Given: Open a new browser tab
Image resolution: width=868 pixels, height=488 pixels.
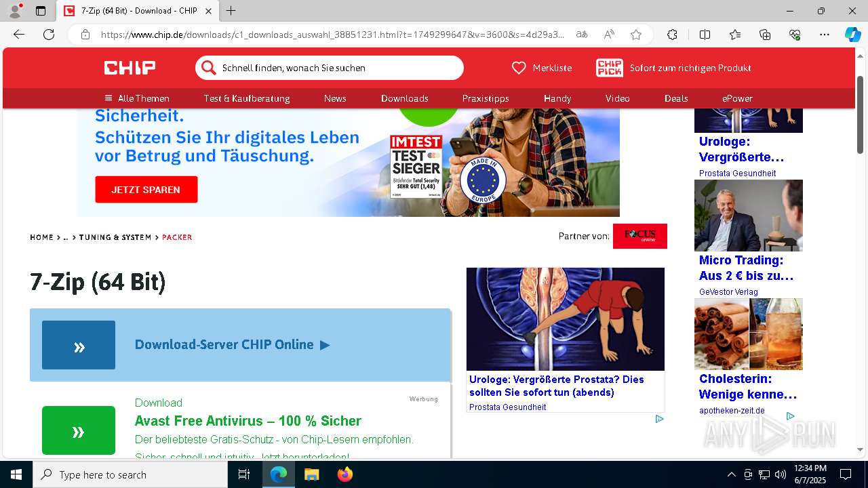Looking at the screenshot, I should 231,11.
